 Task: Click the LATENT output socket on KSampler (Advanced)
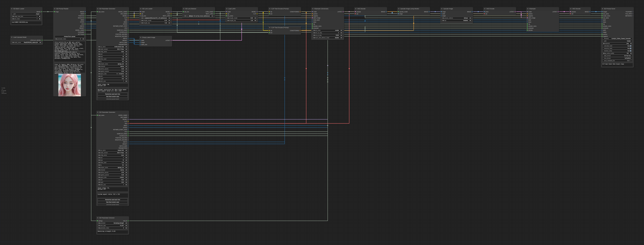pyautogui.click(x=343, y=12)
